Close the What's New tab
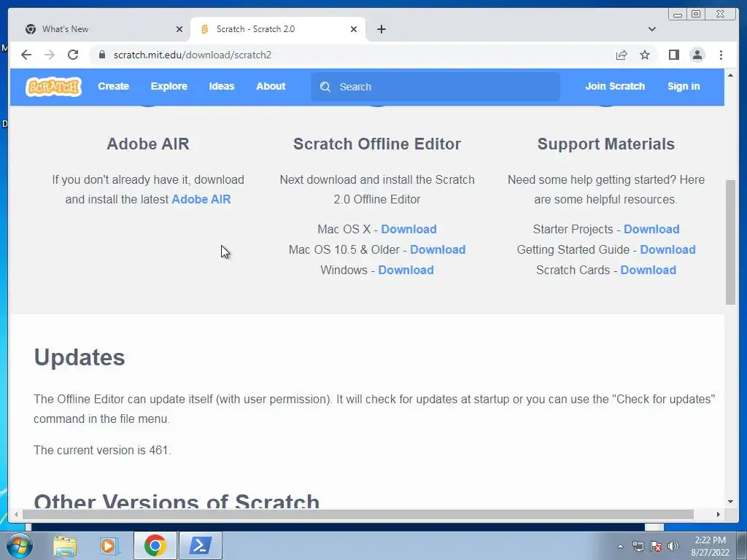747x560 pixels. (x=179, y=29)
